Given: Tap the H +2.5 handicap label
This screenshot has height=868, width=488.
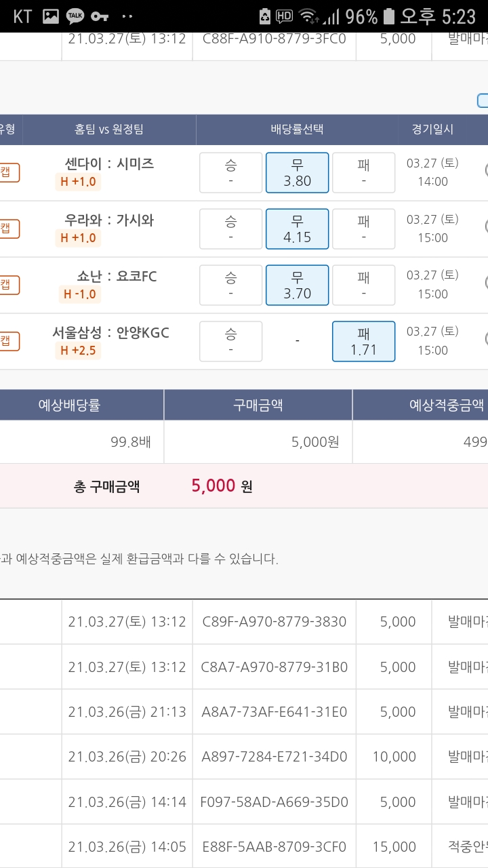Looking at the screenshot, I should click(x=78, y=351).
